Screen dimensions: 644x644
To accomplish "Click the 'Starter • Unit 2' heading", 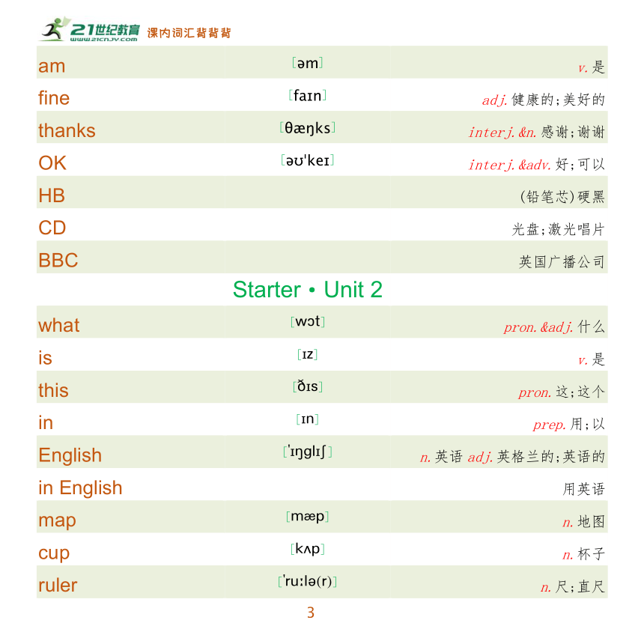I will tap(307, 290).
